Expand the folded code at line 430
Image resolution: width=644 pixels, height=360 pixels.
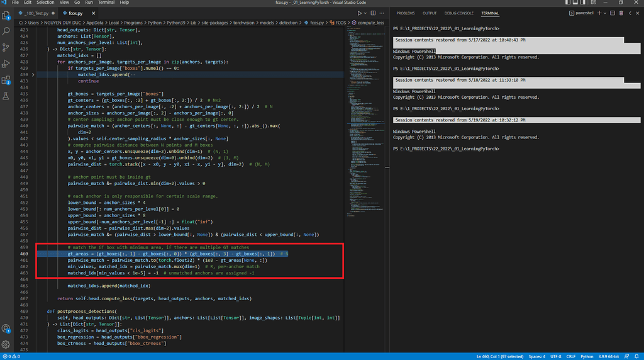point(33,74)
